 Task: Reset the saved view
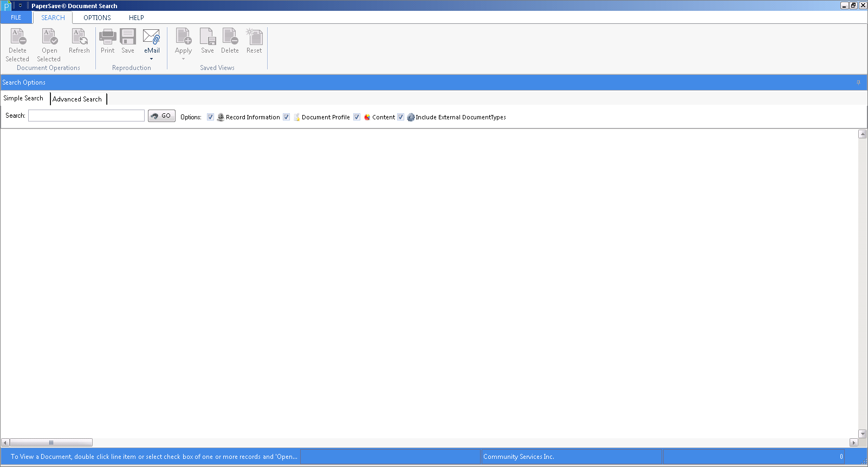tap(254, 36)
